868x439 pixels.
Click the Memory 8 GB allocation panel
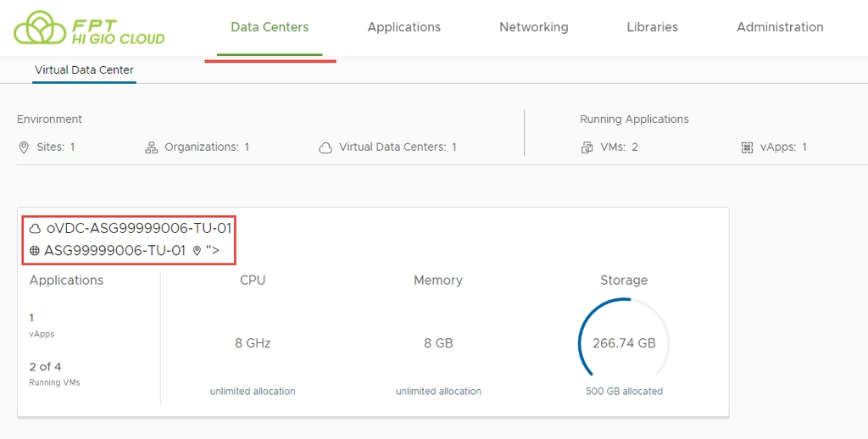click(x=438, y=343)
